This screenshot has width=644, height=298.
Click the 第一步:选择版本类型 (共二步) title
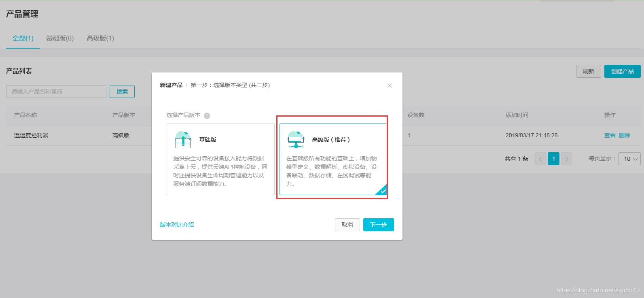coord(230,85)
